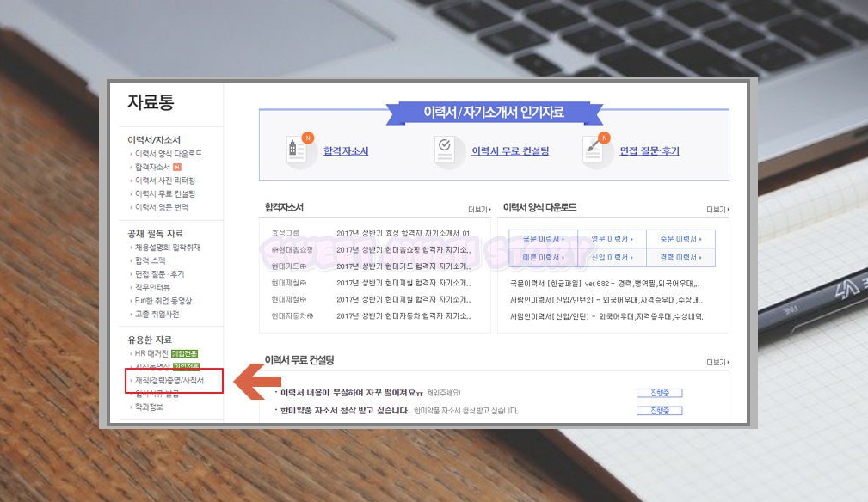This screenshot has width=868, height=502.
Task: Select 직무인터뷰 in the sidebar
Action: click(152, 287)
